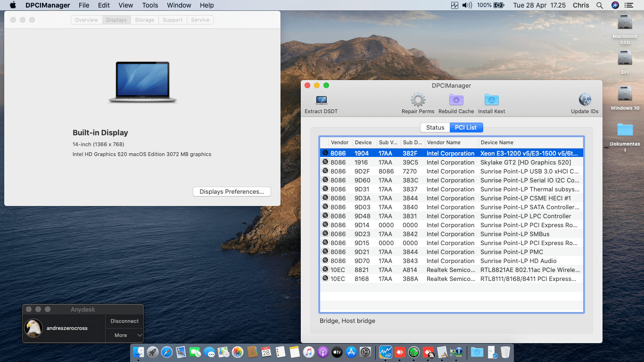The image size is (644, 362).
Task: Click the Chris user name in menu bar
Action: click(x=581, y=5)
